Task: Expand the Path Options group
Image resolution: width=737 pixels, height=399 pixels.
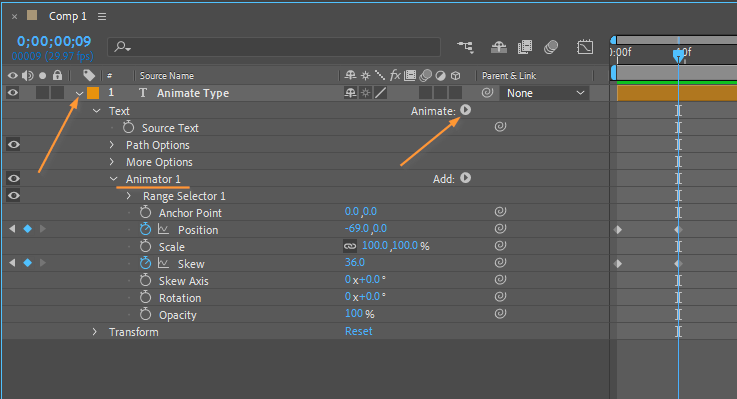Action: (112, 145)
